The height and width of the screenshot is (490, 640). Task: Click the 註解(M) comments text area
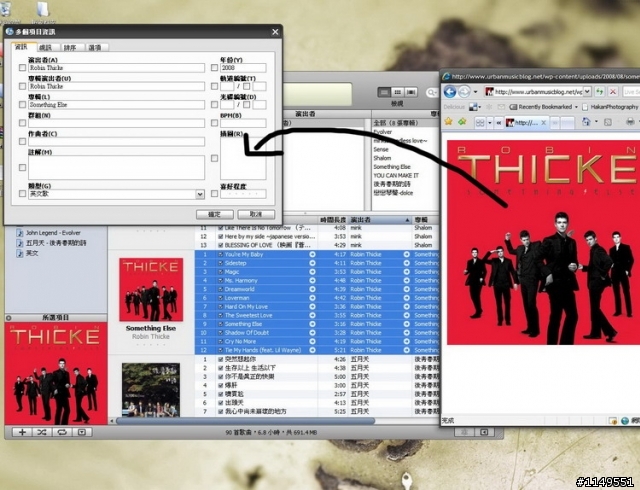point(116,167)
